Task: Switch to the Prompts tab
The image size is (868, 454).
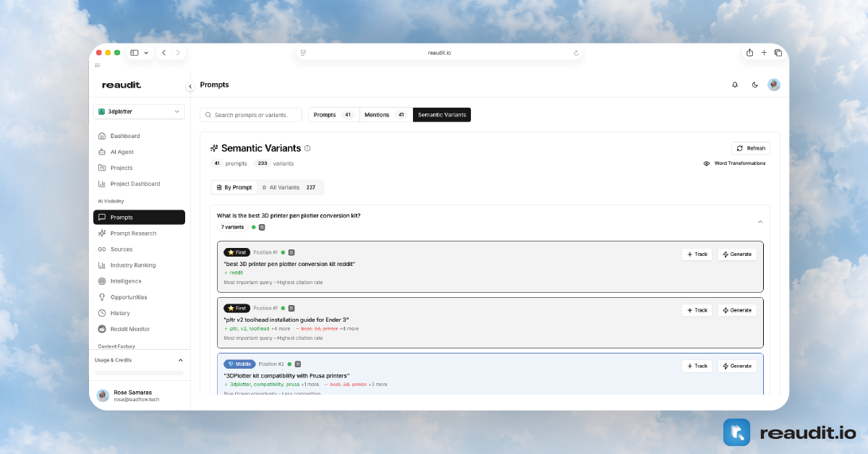Action: 334,115
